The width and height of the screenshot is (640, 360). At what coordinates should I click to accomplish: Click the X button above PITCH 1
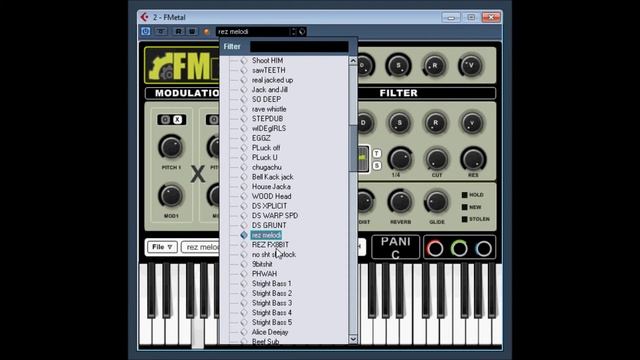click(x=178, y=120)
